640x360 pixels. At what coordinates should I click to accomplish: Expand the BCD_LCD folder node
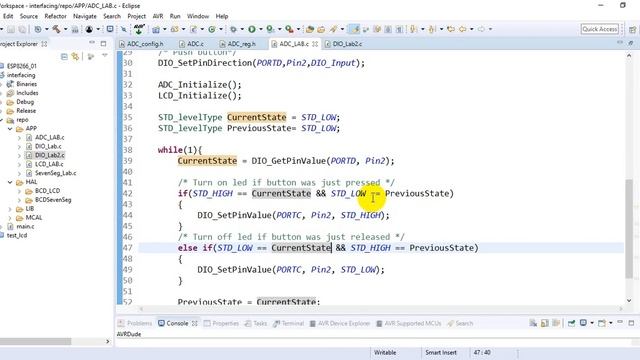[x=19, y=191]
